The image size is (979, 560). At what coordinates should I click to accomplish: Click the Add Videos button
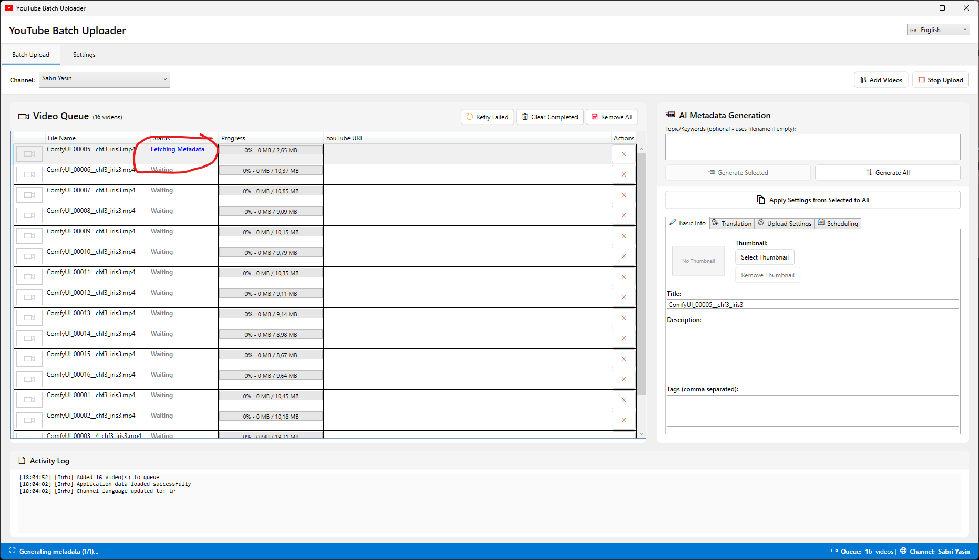(x=881, y=80)
